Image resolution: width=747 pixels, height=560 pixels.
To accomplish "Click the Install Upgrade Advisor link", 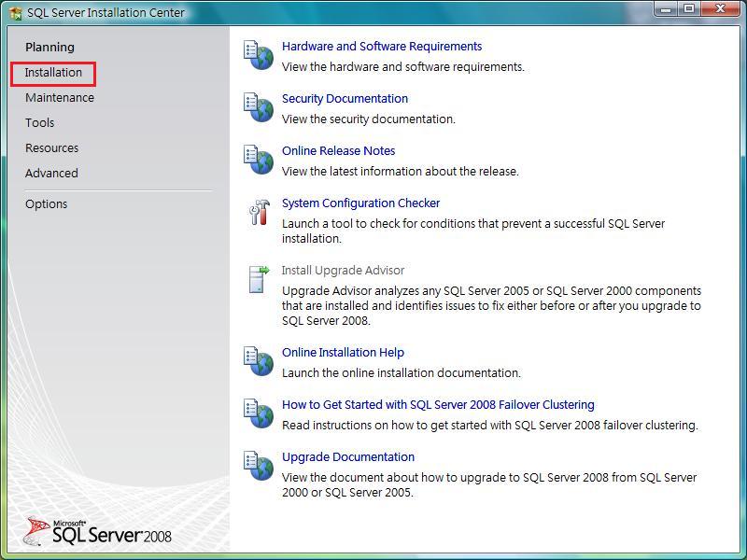I will 343,271.
